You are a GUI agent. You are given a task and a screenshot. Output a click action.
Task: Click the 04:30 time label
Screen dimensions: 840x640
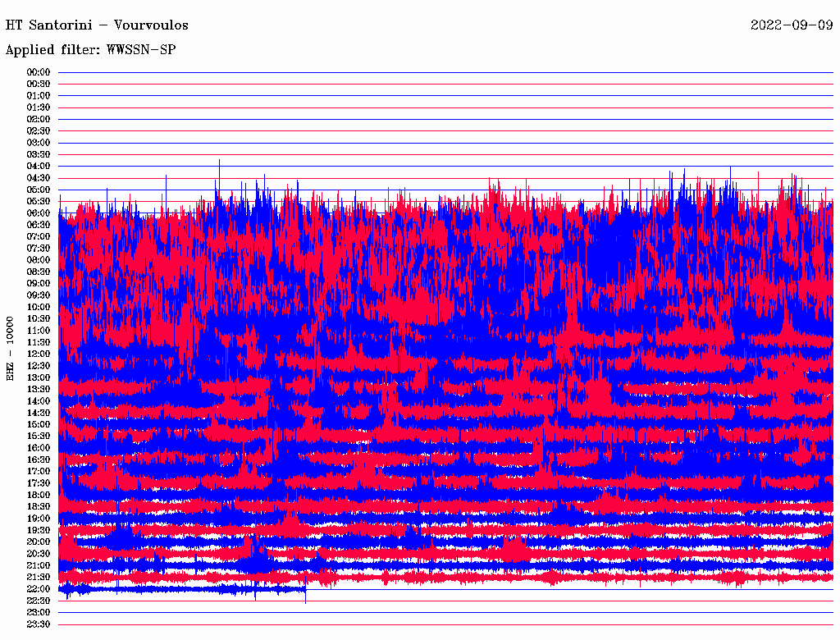click(39, 178)
